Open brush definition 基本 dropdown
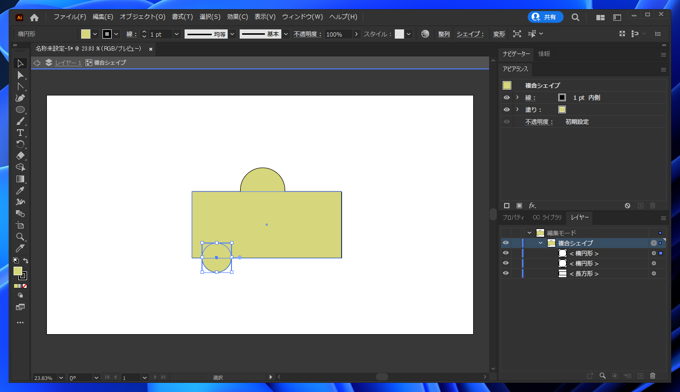Screen dimensions: 680x392 click(286, 34)
